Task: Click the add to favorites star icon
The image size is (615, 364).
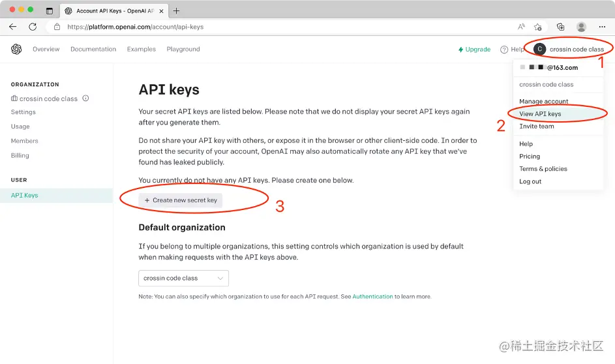Action: [538, 27]
